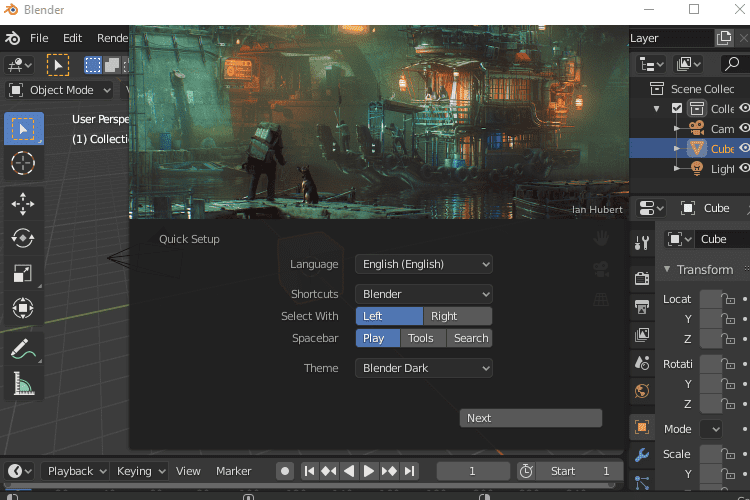The width and height of the screenshot is (750, 500).
Task: Toggle the auto keying record button
Action: coord(285,471)
